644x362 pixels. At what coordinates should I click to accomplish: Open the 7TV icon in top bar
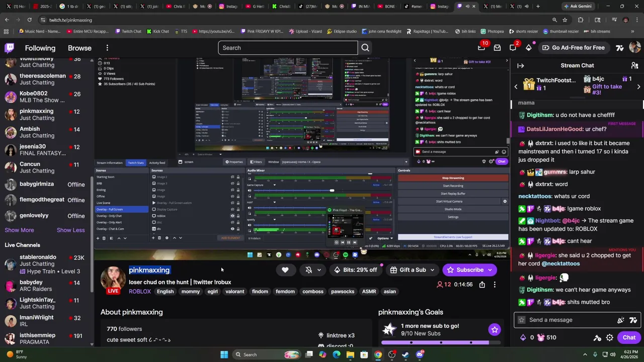tap(620, 48)
